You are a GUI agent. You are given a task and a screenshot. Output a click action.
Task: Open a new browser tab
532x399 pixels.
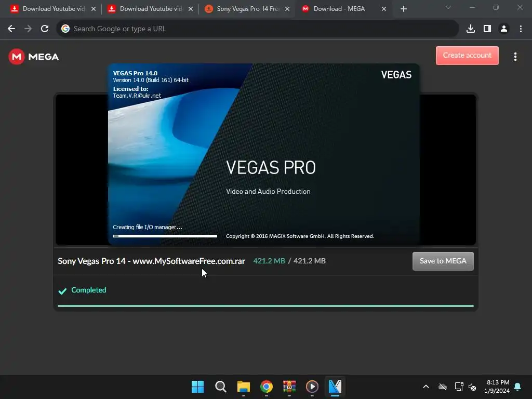pyautogui.click(x=403, y=9)
